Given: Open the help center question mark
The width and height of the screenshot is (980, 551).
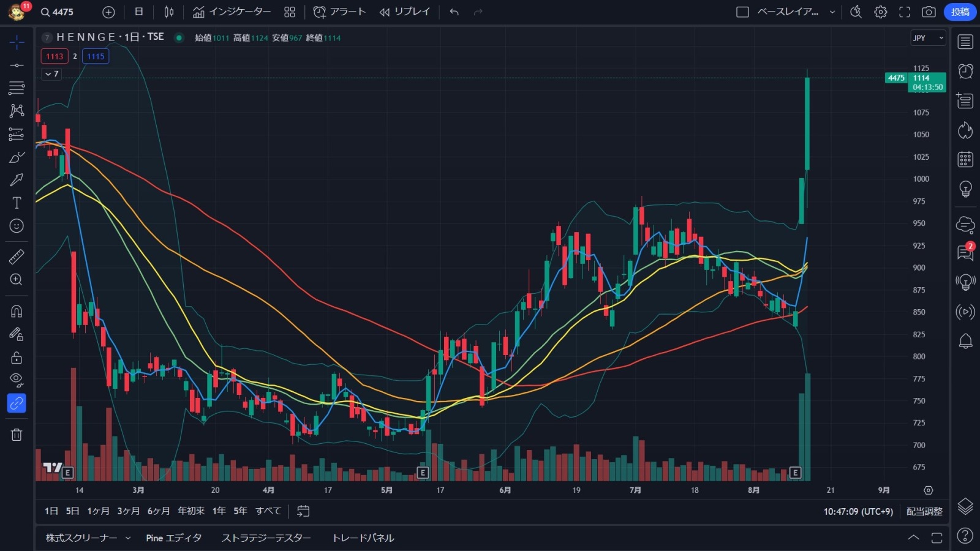Looking at the screenshot, I should click(965, 536).
